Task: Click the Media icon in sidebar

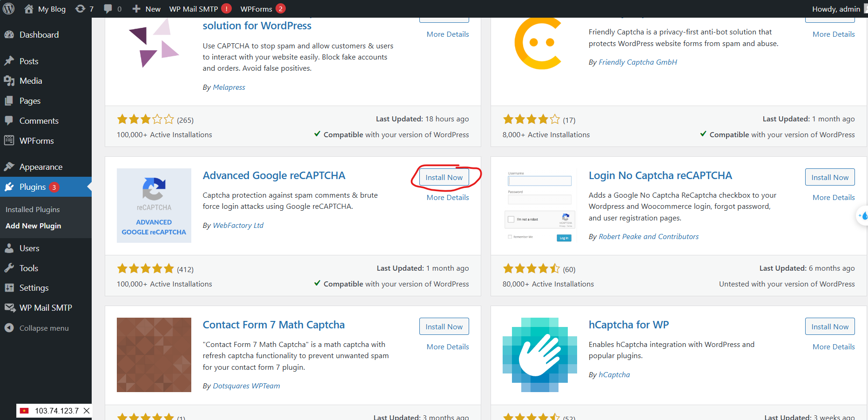Action: coord(9,81)
